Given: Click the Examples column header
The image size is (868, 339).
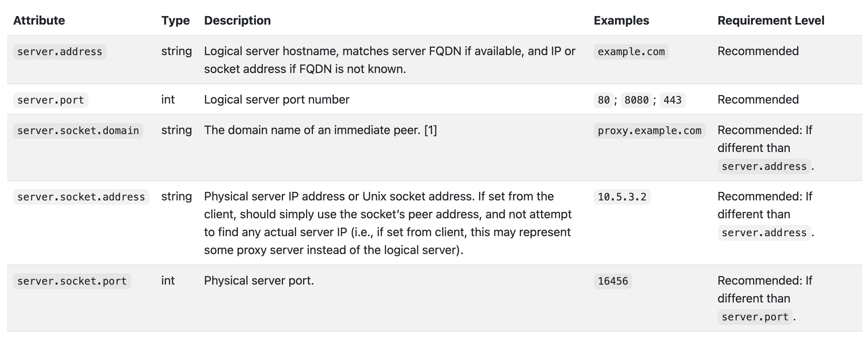Looking at the screenshot, I should (x=622, y=20).
